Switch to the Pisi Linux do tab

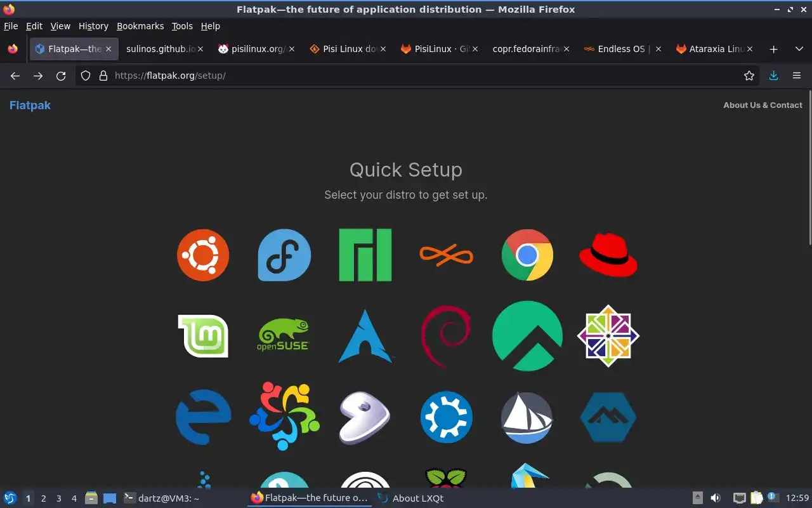click(x=348, y=49)
